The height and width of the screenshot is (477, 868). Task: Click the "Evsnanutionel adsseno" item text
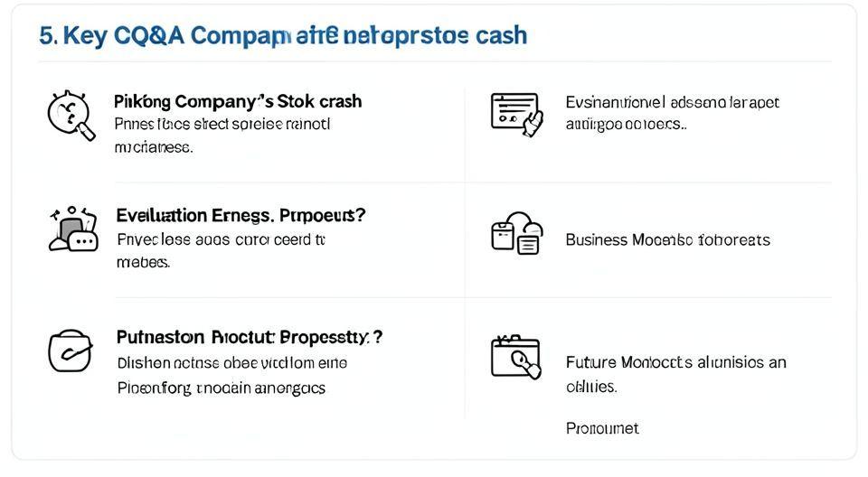[672, 102]
